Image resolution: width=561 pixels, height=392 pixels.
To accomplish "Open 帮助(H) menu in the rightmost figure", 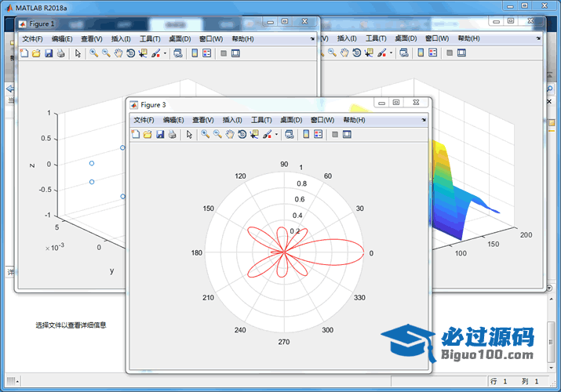I will [468, 38].
